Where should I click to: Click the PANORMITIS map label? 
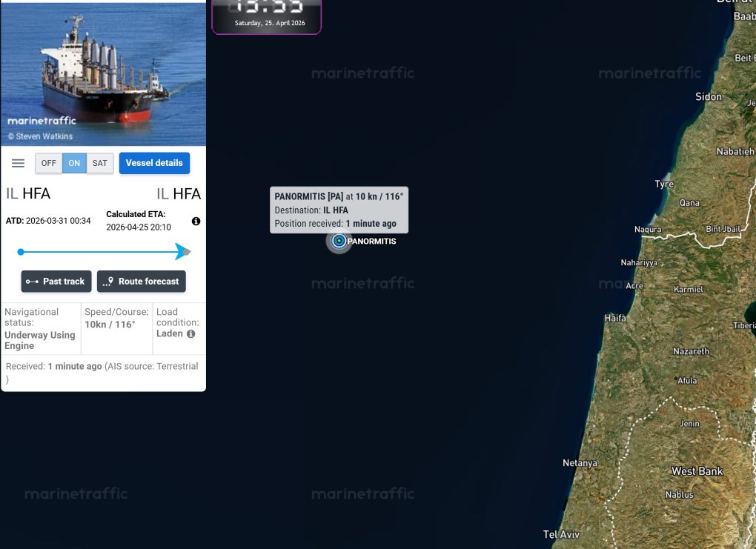372,242
